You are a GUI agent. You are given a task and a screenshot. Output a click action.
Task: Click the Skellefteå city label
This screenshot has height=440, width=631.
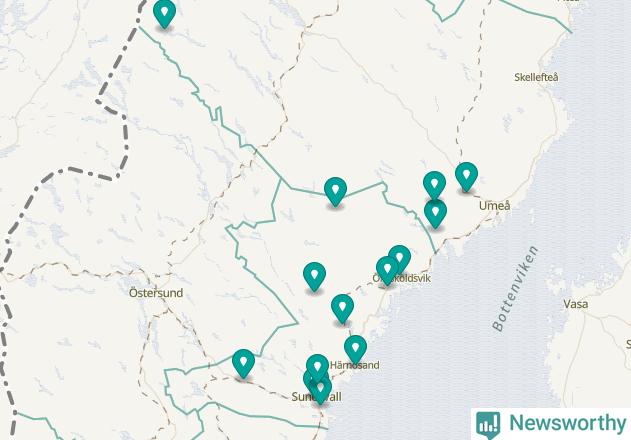(x=536, y=77)
